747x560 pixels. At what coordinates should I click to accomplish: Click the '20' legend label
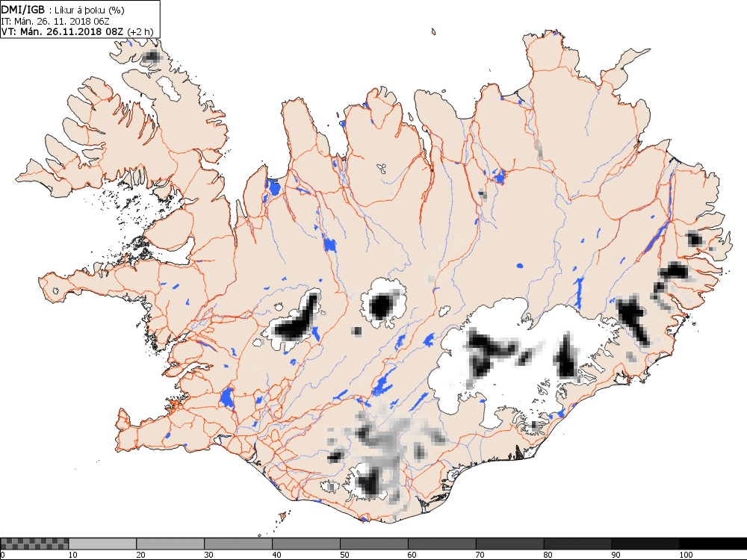tap(140, 555)
